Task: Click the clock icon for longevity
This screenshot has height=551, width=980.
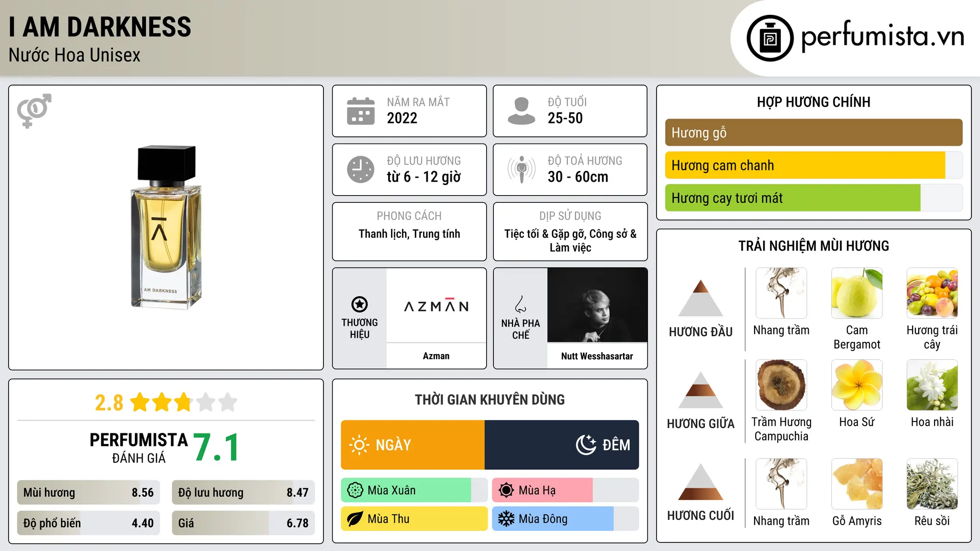Action: (361, 169)
